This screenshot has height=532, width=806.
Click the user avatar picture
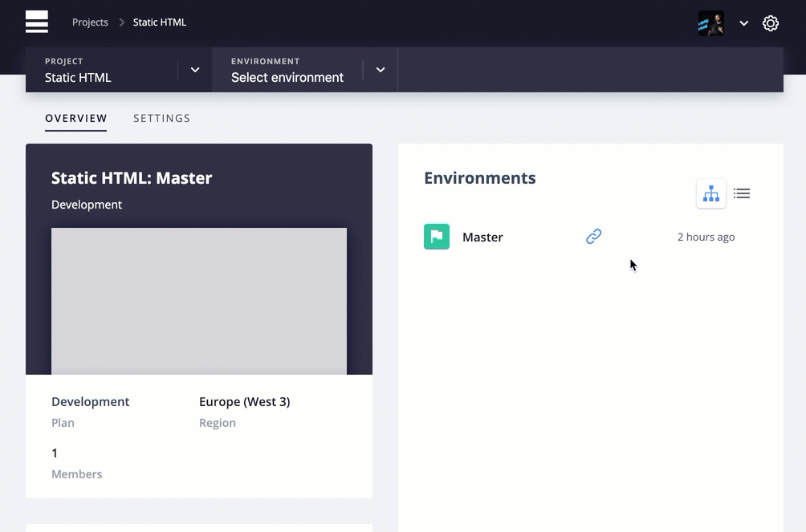[710, 23]
